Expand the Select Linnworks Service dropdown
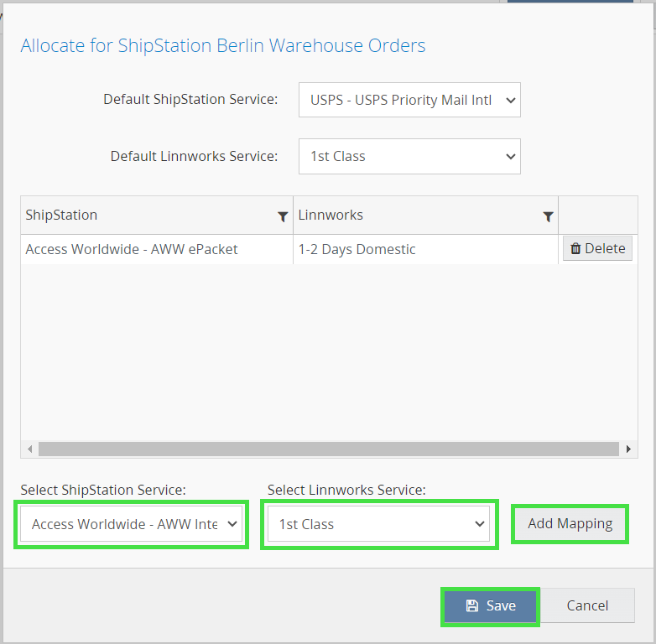 click(x=380, y=524)
